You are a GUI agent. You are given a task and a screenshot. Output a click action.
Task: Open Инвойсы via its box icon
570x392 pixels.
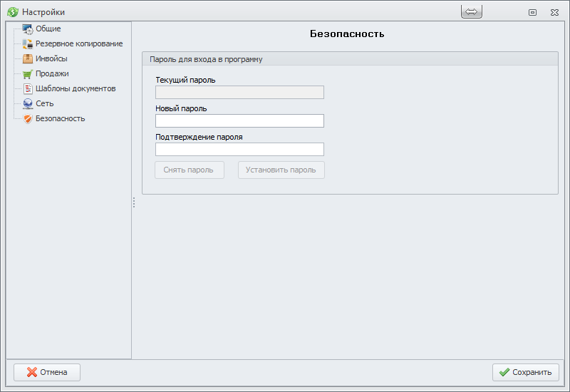pos(28,59)
